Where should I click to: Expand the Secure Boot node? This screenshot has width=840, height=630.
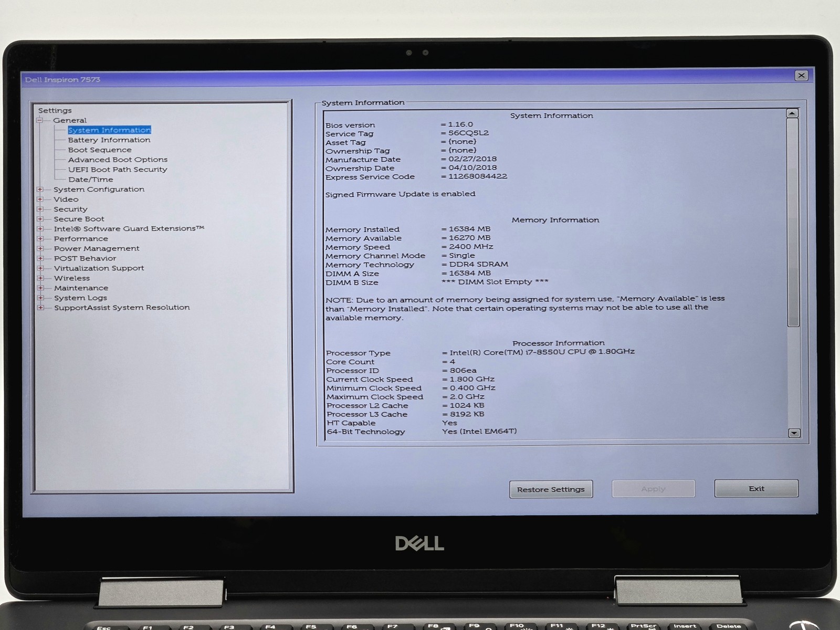pyautogui.click(x=40, y=219)
